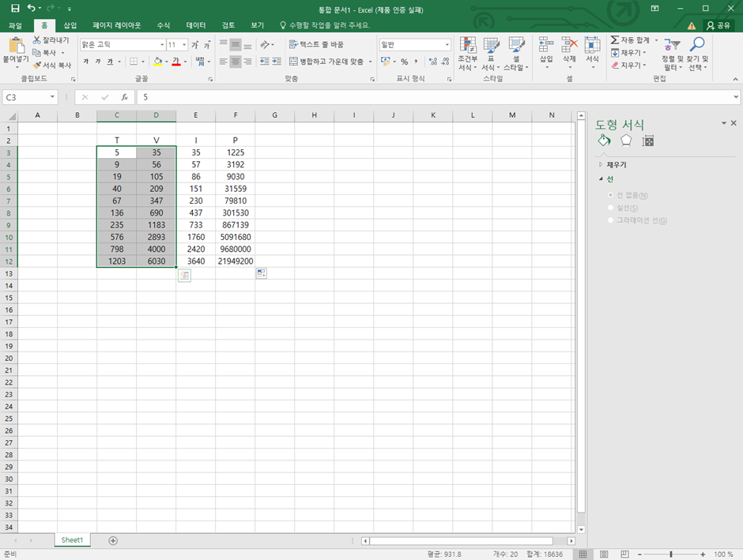Click the Save icon in the quick access toolbar
The image size is (743, 560).
pyautogui.click(x=15, y=9)
